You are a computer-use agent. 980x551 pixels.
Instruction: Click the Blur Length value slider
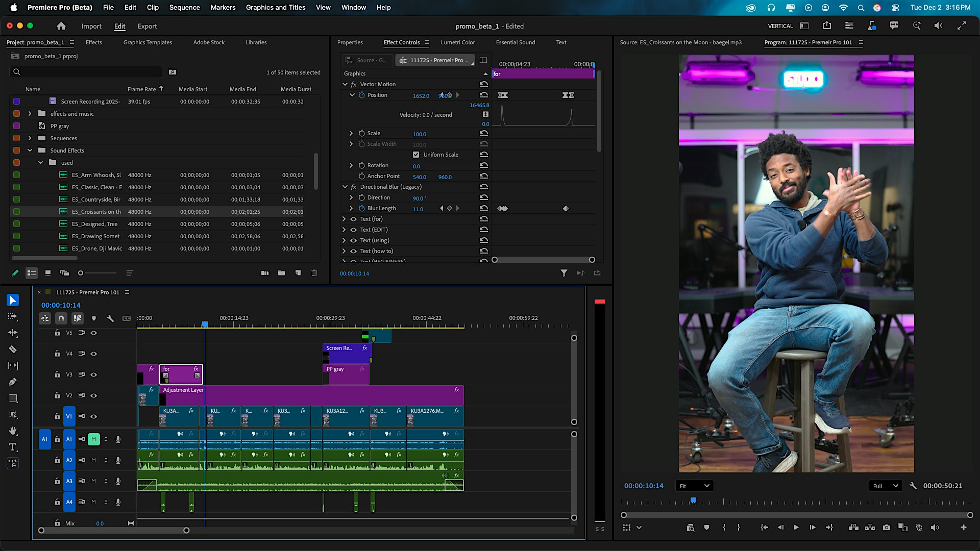(418, 209)
